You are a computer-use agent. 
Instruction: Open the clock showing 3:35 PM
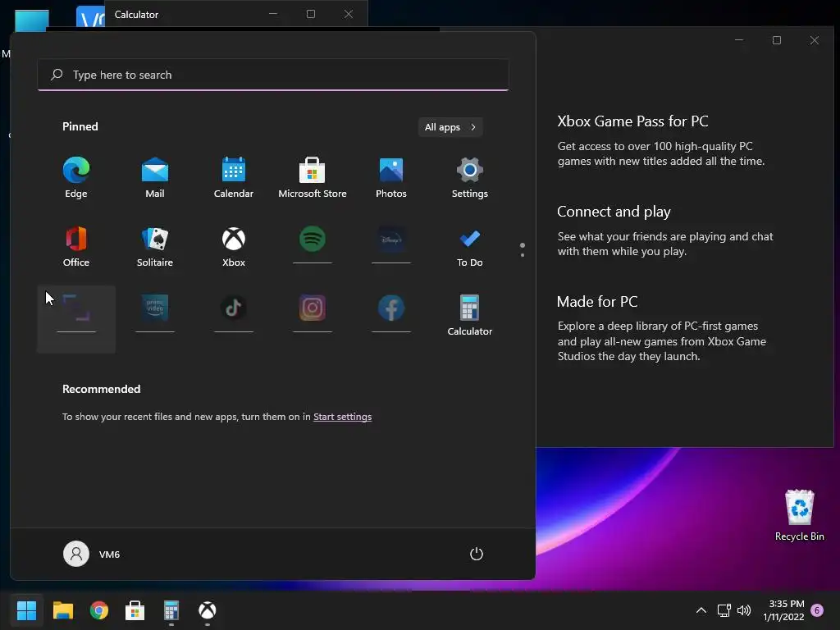click(784, 610)
